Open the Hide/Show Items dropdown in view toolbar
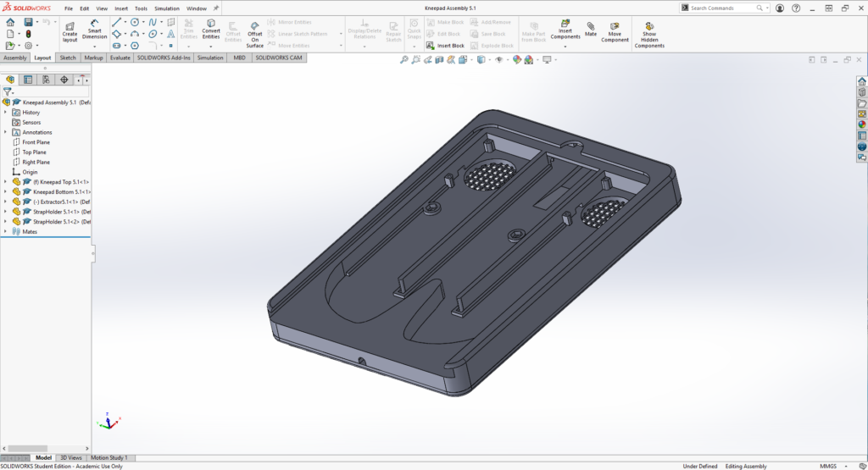 point(500,60)
